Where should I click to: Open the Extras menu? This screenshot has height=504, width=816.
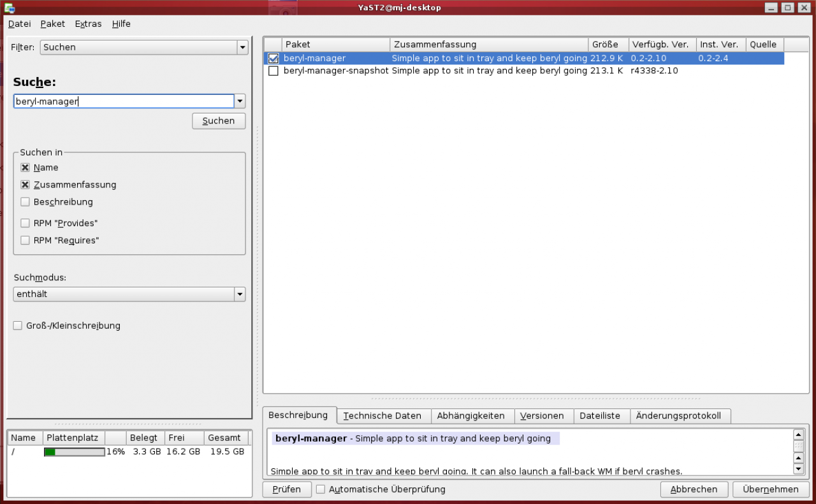(x=88, y=24)
